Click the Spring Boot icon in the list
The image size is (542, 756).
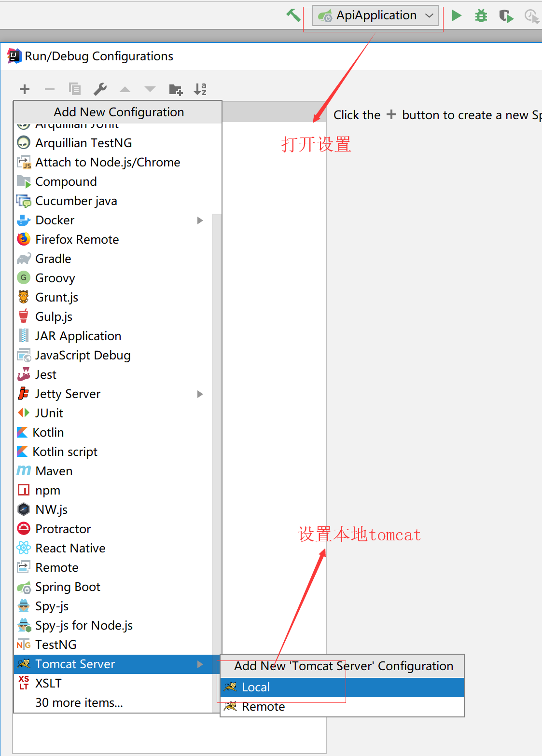24,587
